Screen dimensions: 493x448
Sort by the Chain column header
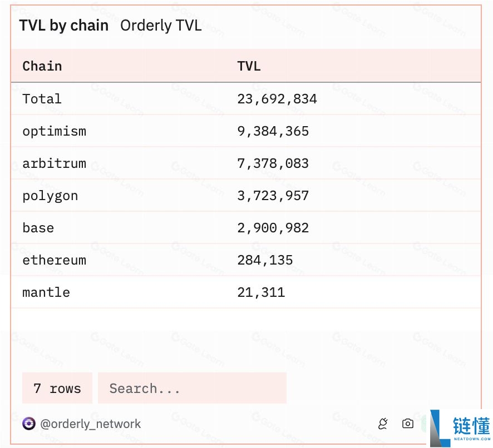[42, 66]
